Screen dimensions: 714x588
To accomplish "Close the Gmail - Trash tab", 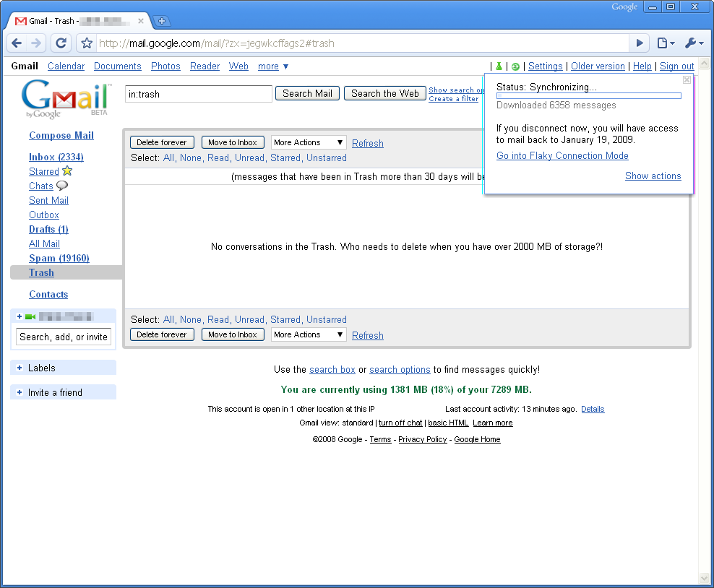I will coord(141,21).
